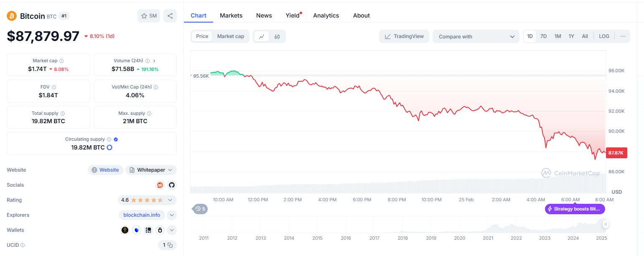Toggle LOG scale on chart
This screenshot has width=644, height=256.
click(604, 36)
